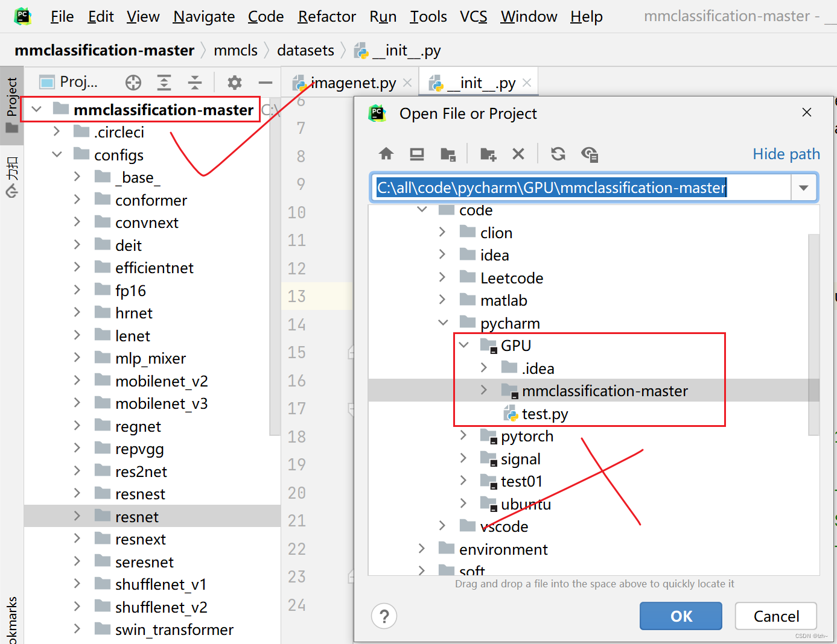
Task: Expand mmclassification-master folder in dialog tree
Action: pyautogui.click(x=483, y=390)
